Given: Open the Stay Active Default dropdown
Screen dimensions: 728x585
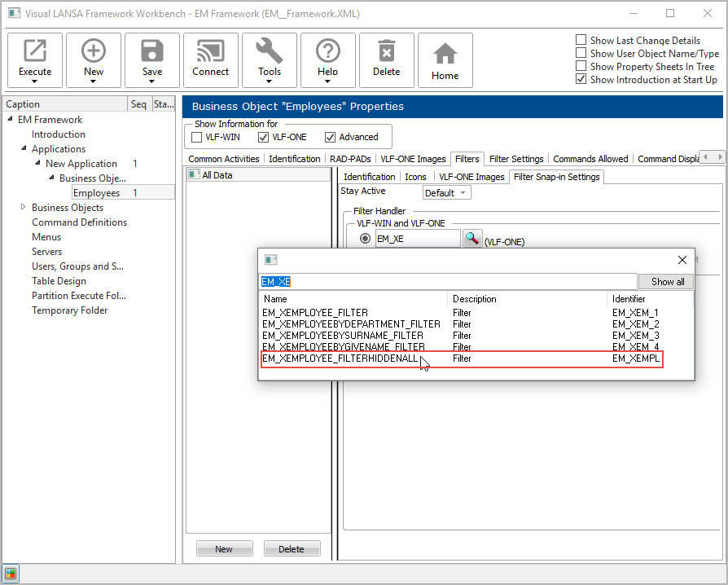Looking at the screenshot, I should (x=447, y=193).
